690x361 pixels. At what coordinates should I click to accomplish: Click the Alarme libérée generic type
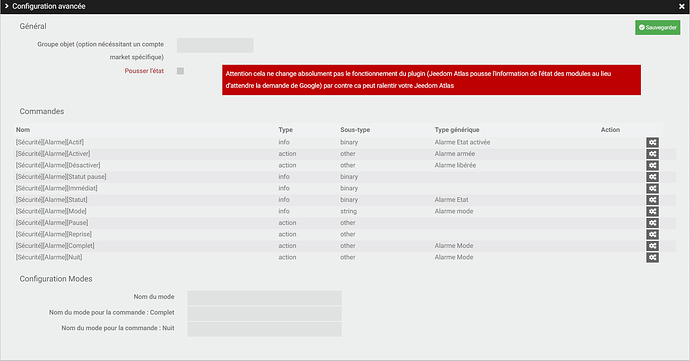click(x=455, y=165)
